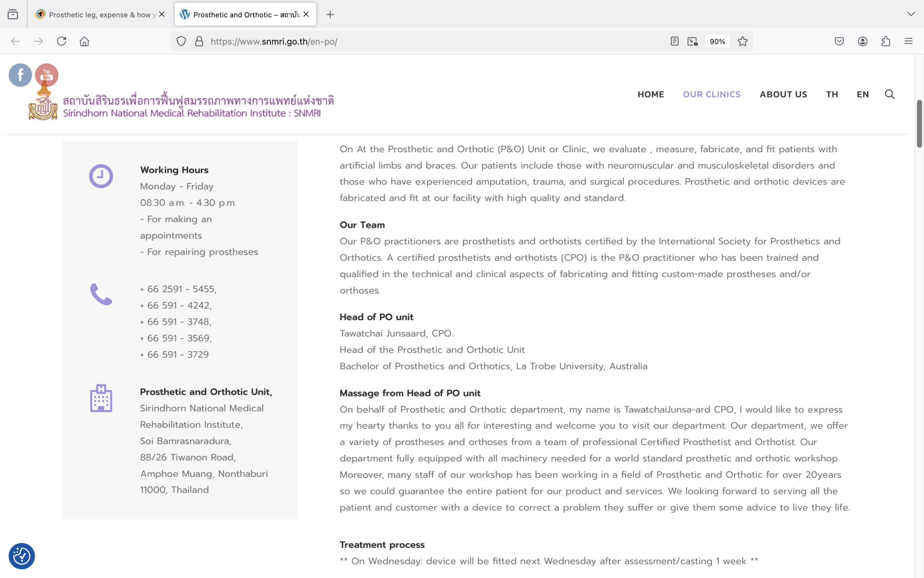Click the 'Head of PO unit' heading
Viewport: 924px width, 578px height.
tap(376, 317)
